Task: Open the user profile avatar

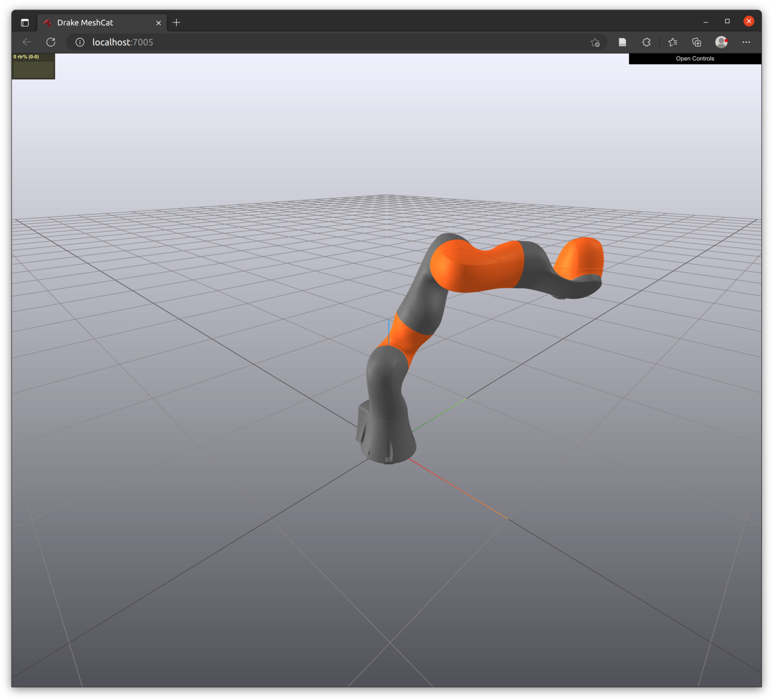Action: 721,42
